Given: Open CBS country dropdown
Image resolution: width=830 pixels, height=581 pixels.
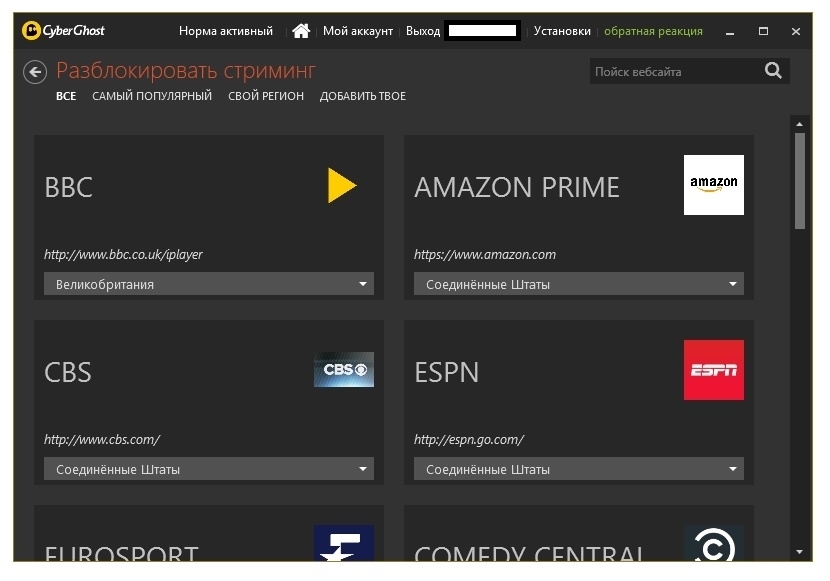Looking at the screenshot, I should click(x=209, y=469).
